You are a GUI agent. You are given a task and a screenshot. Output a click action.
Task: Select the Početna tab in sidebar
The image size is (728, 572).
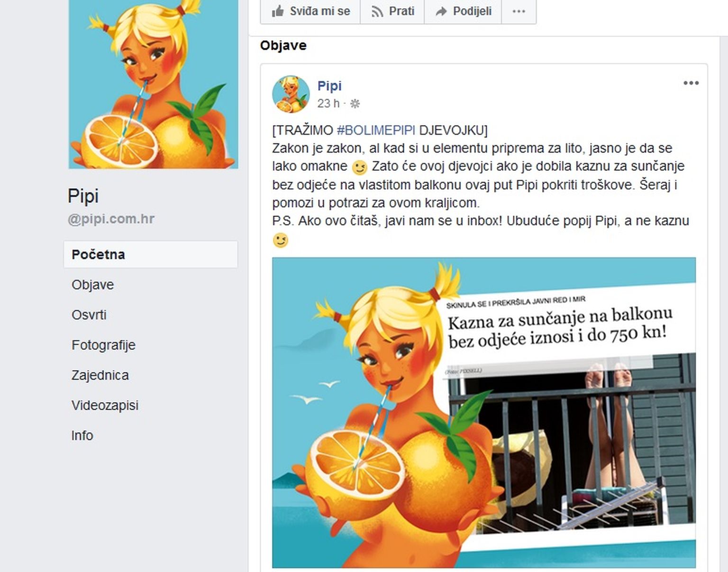[151, 255]
